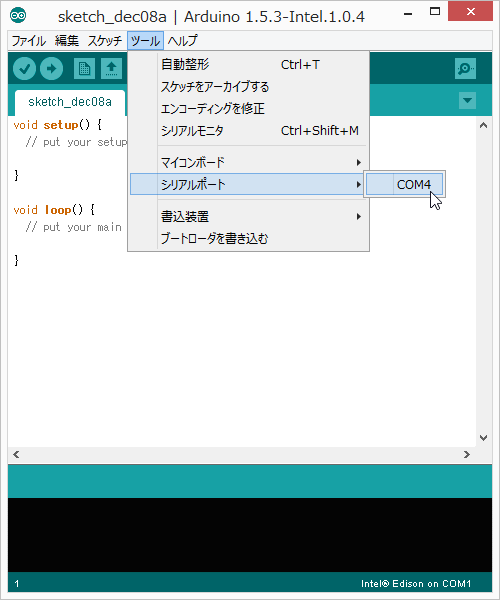
Task: Click the void loop() code line
Action: (54, 210)
